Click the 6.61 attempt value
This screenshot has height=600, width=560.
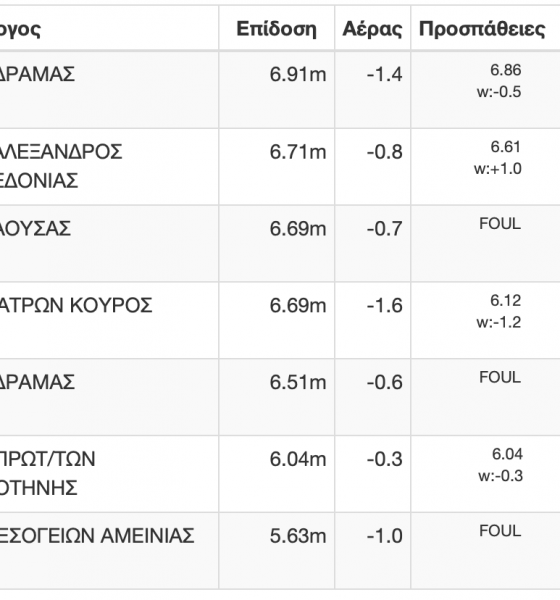pos(506,147)
